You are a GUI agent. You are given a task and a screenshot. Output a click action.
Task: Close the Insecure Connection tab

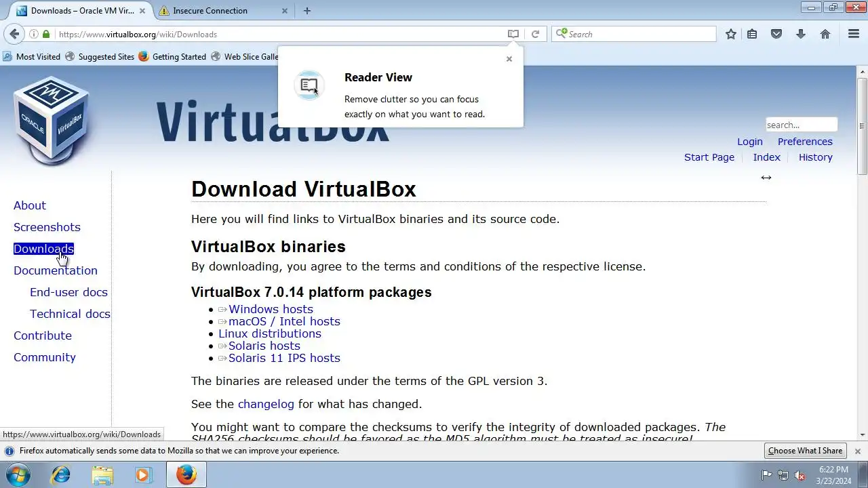[285, 11]
